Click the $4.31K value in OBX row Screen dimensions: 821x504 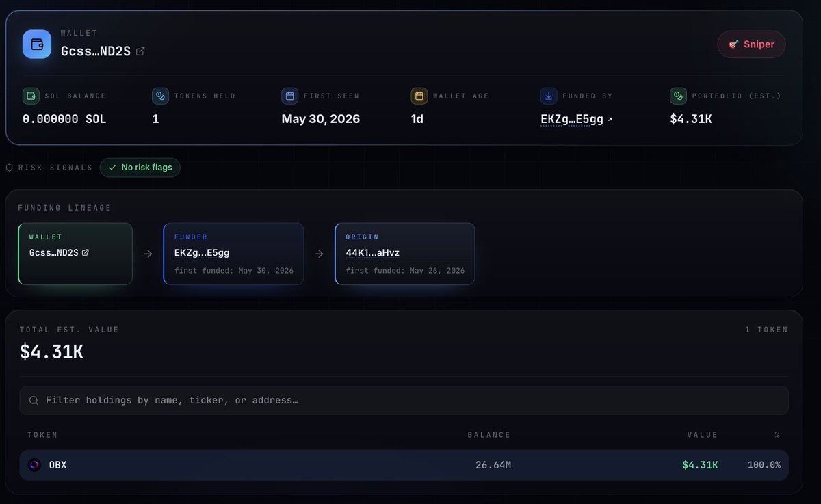[x=700, y=465]
